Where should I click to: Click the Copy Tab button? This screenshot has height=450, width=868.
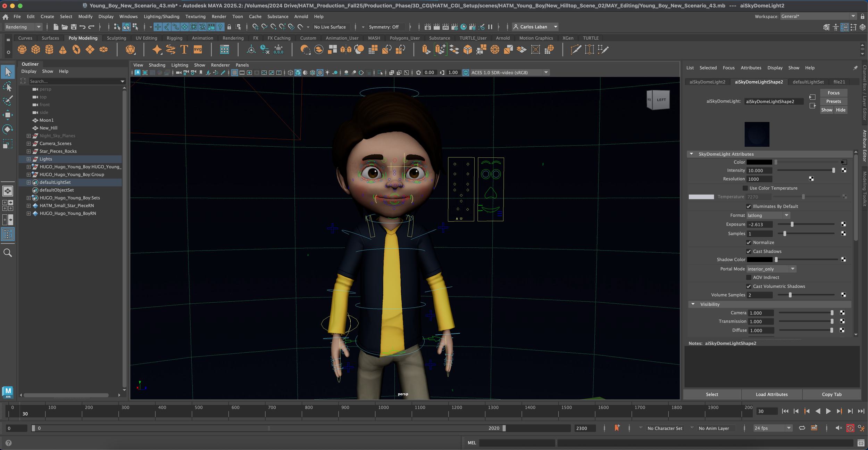click(832, 394)
